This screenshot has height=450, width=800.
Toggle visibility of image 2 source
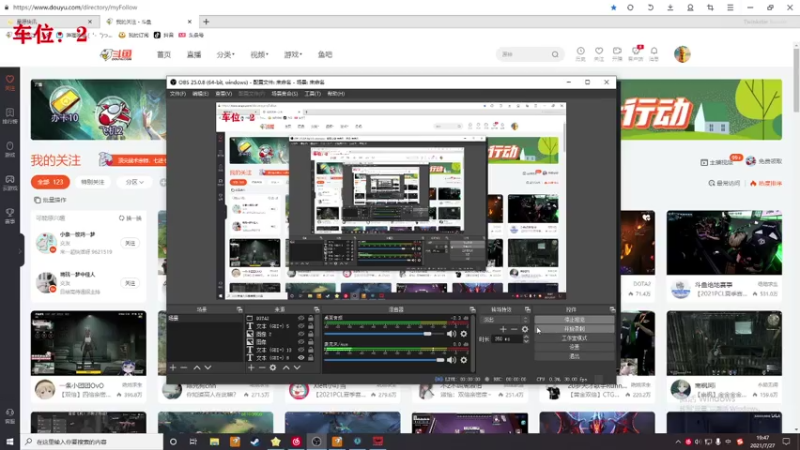[301, 334]
